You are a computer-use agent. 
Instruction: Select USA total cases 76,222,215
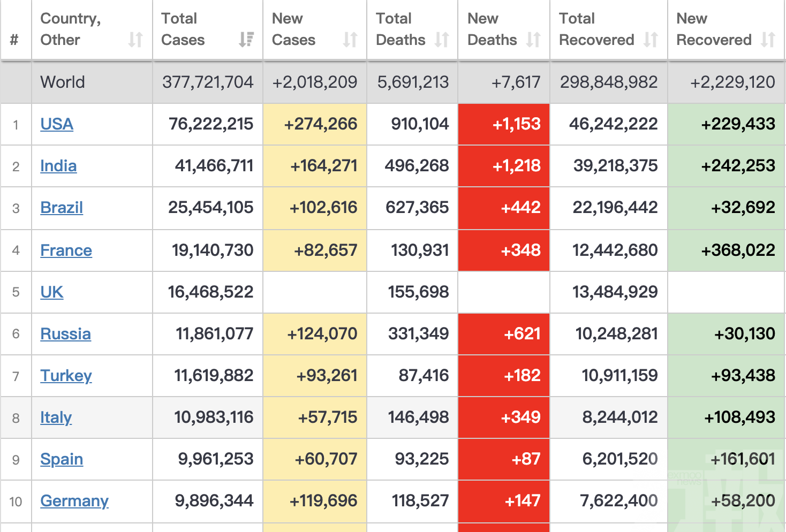pos(211,124)
